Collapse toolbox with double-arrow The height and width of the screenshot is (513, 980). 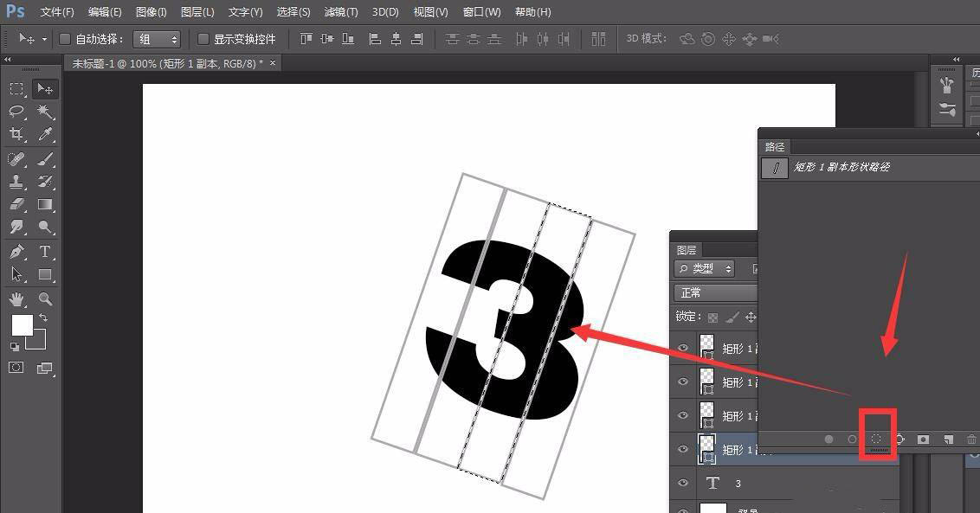8,60
